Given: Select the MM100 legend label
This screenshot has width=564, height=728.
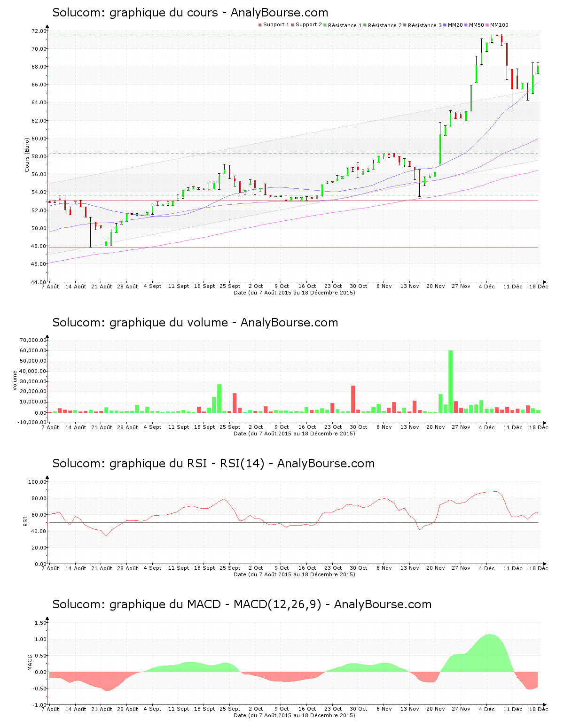Looking at the screenshot, I should pyautogui.click(x=499, y=25).
